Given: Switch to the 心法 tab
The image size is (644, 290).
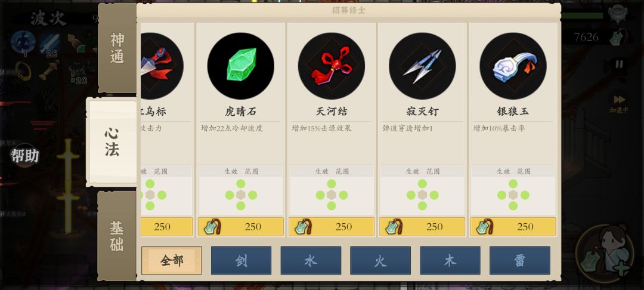Looking at the screenshot, I should (x=112, y=141).
